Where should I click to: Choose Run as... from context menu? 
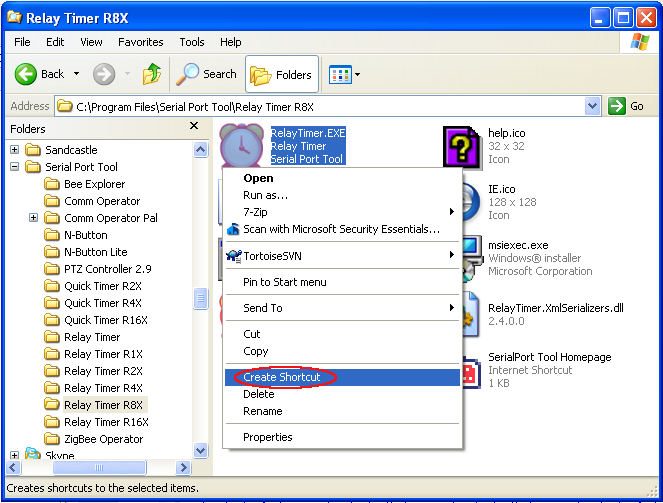click(342, 195)
